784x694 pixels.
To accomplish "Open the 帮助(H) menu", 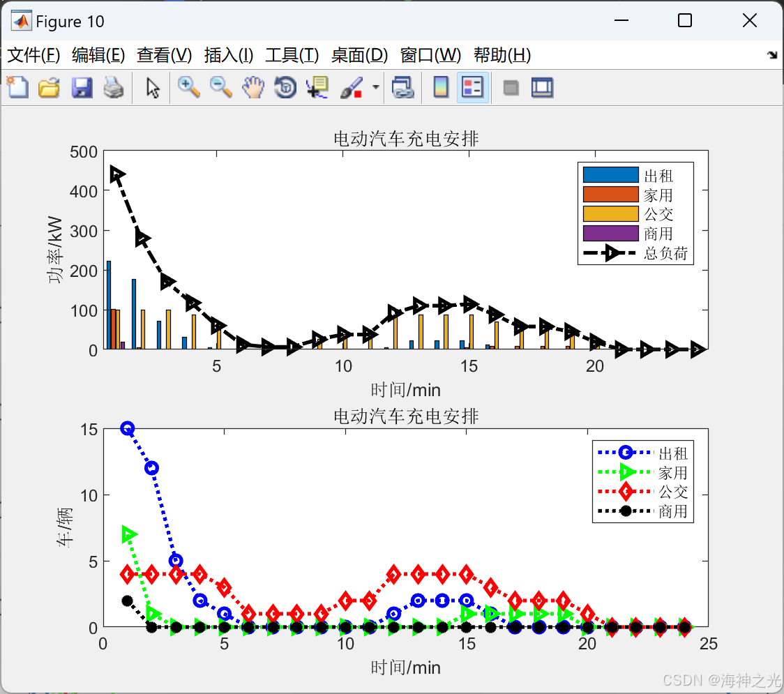I will pyautogui.click(x=502, y=55).
